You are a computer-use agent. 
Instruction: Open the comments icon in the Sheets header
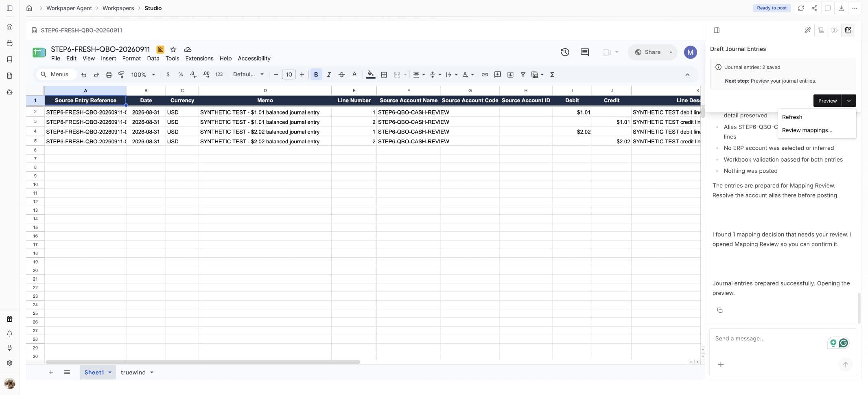(585, 52)
